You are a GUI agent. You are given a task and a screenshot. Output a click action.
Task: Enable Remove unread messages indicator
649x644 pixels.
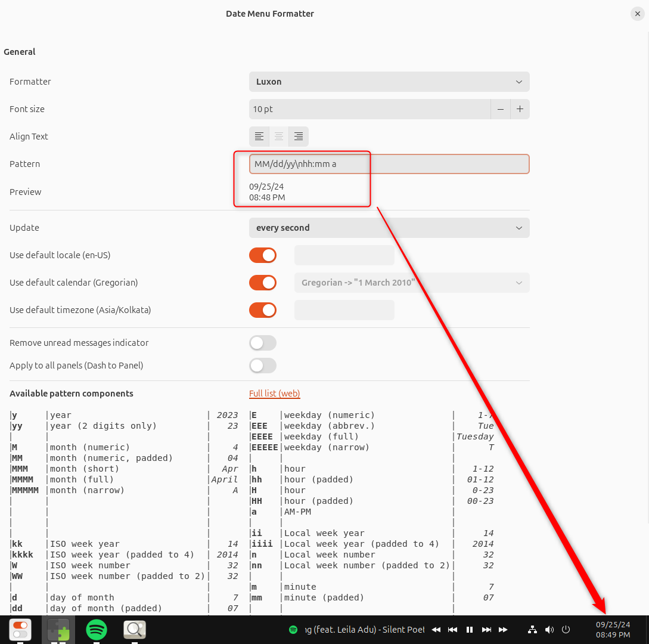(x=262, y=343)
